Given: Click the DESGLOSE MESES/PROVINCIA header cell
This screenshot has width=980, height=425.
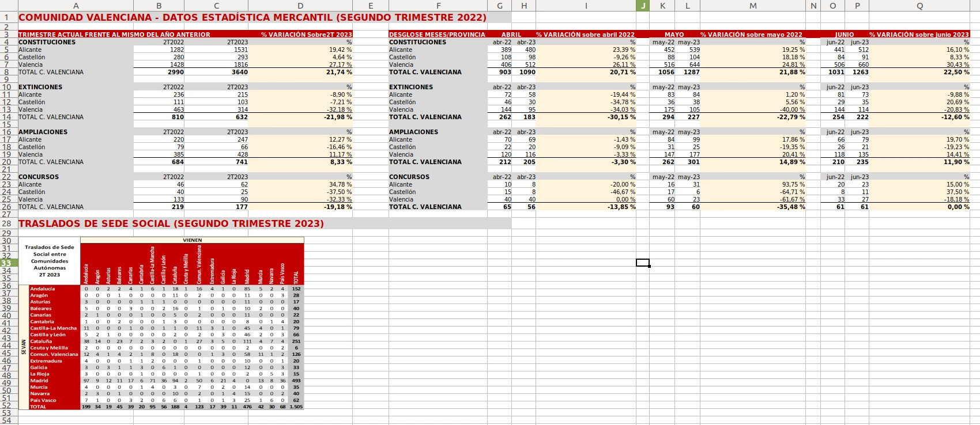Looking at the screenshot, I should point(438,35).
